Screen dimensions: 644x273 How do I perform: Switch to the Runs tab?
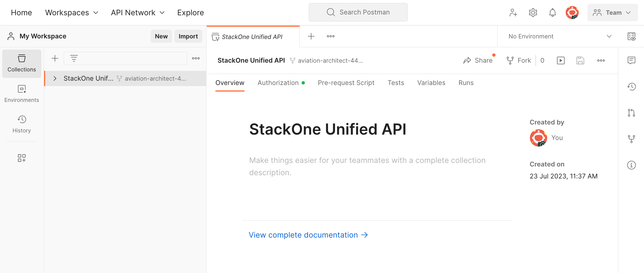(x=466, y=83)
